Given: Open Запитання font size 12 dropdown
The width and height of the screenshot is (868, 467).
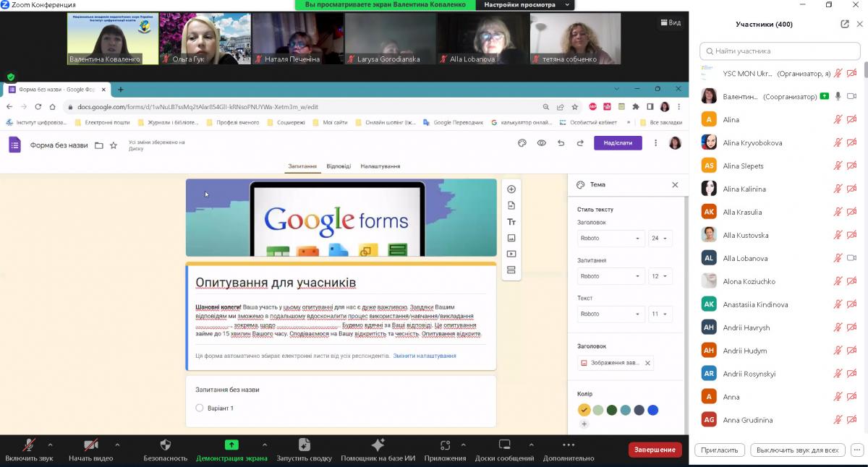Looking at the screenshot, I should pyautogui.click(x=660, y=276).
